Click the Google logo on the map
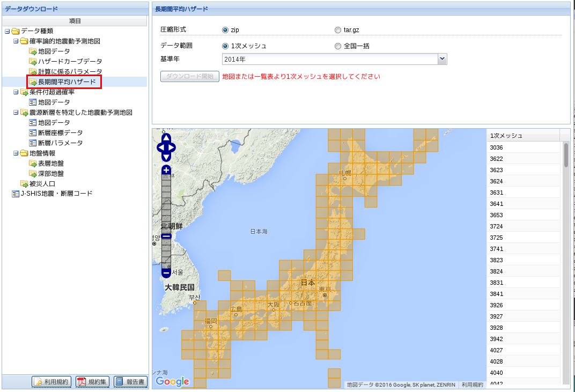 point(172,381)
